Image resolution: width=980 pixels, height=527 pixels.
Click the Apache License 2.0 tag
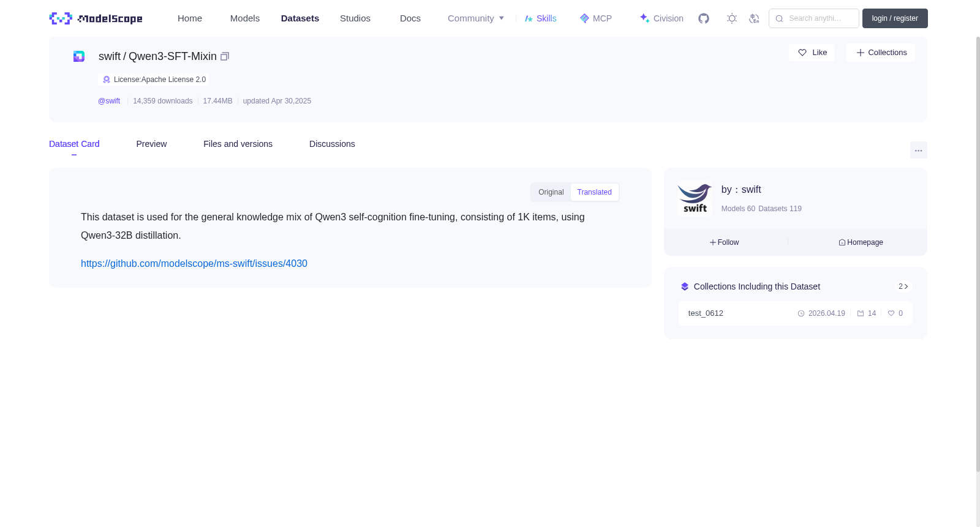click(154, 80)
